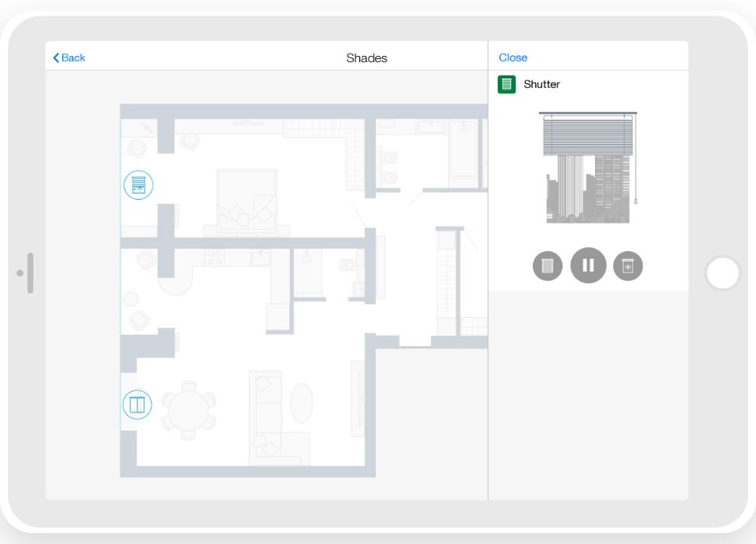756x544 pixels.
Task: Close the Shutter control panel
Action: point(513,58)
